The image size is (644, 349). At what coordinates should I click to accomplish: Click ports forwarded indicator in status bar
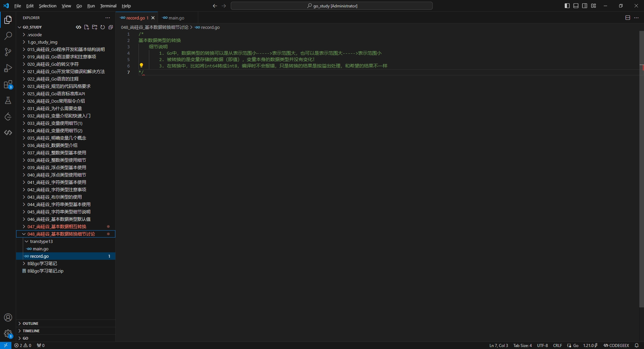point(41,345)
